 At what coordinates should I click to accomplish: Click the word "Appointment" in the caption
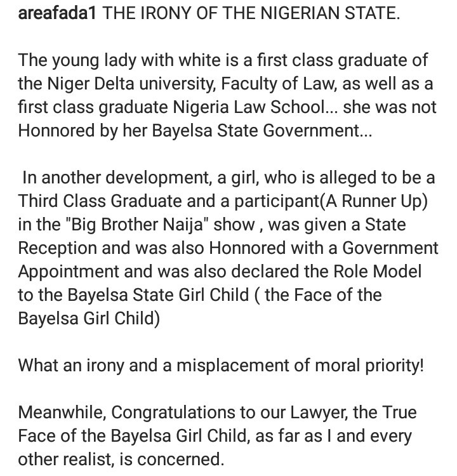(69, 272)
